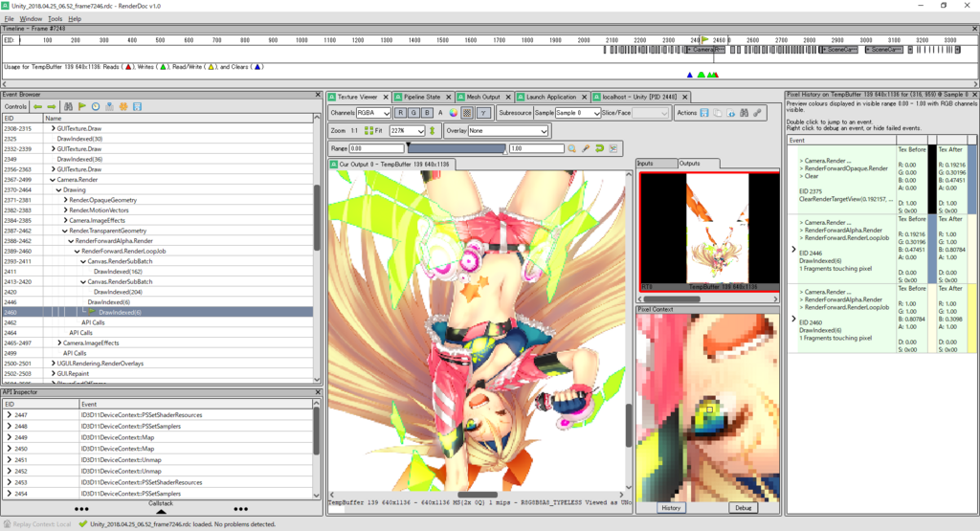
Task: Open the zoom percentage 227% dropdown
Action: tap(407, 131)
